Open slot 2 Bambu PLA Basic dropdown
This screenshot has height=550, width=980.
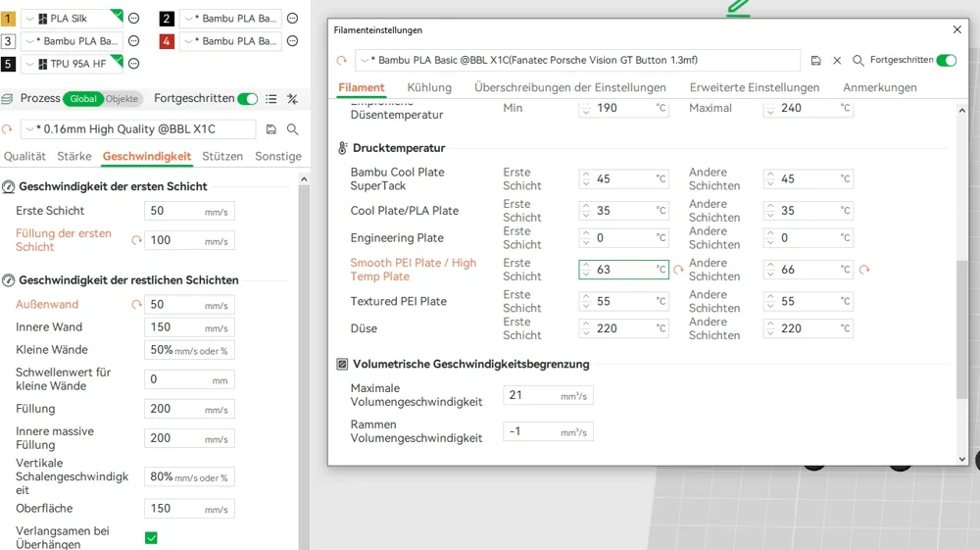[230, 18]
